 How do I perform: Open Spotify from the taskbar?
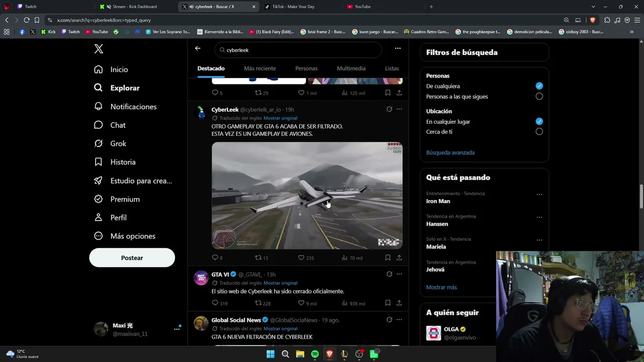pos(315,354)
